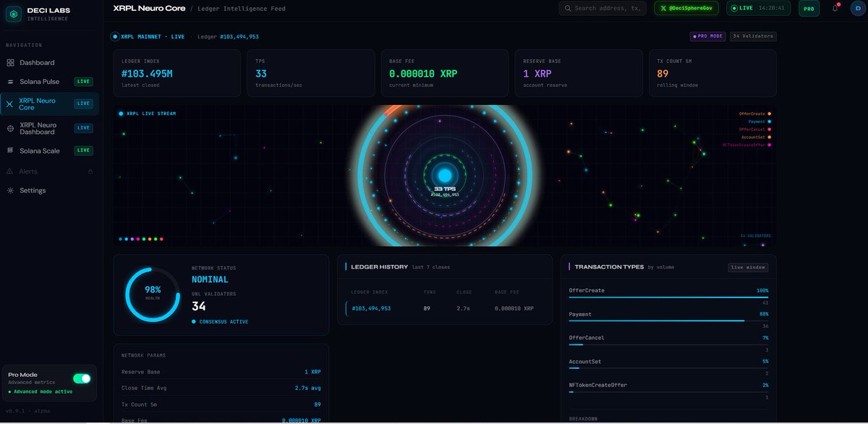Click the blue dot beside XRPL MAINNET

(x=114, y=36)
